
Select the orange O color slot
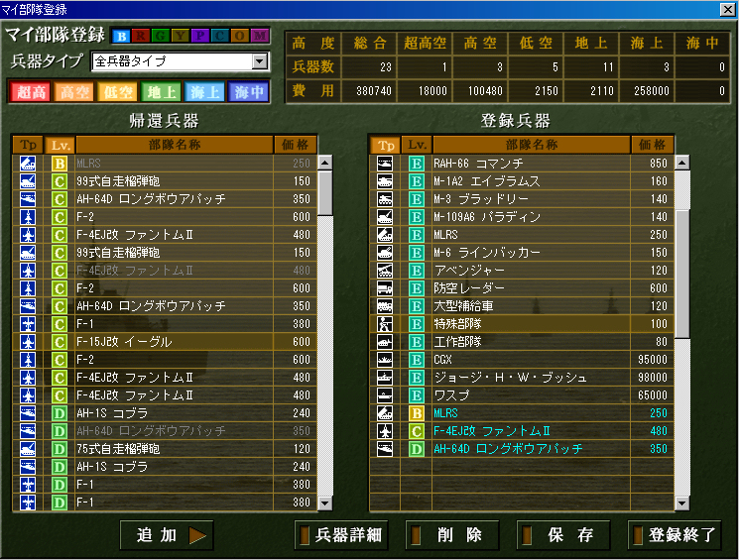[x=240, y=36]
